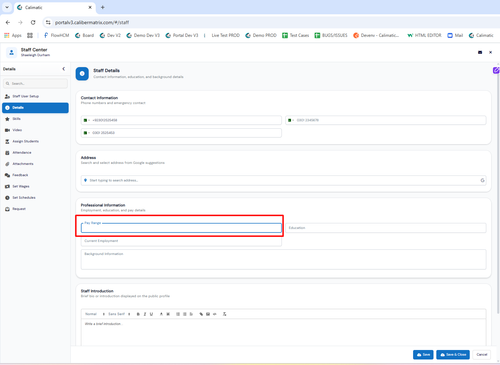
Task: Insert an ordered list in editor
Action: point(178,314)
